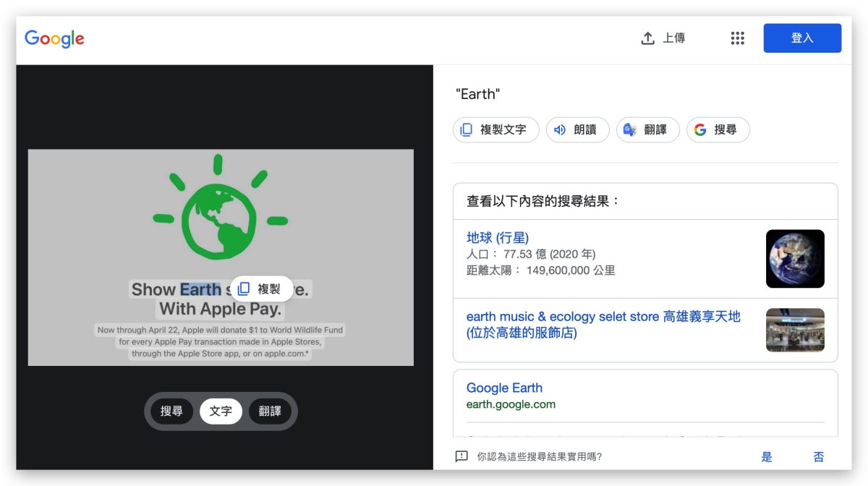Open the Google Earth result link
The image size is (868, 486).
[504, 388]
